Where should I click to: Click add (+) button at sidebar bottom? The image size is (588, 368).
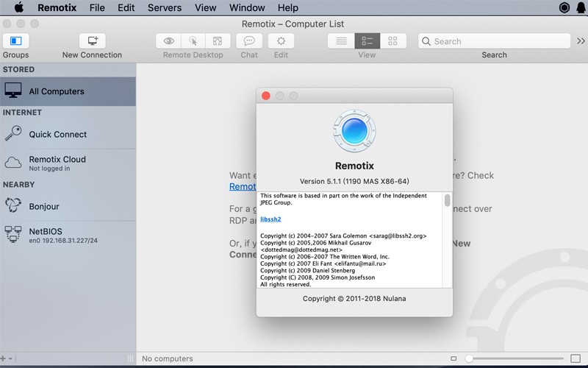3,358
